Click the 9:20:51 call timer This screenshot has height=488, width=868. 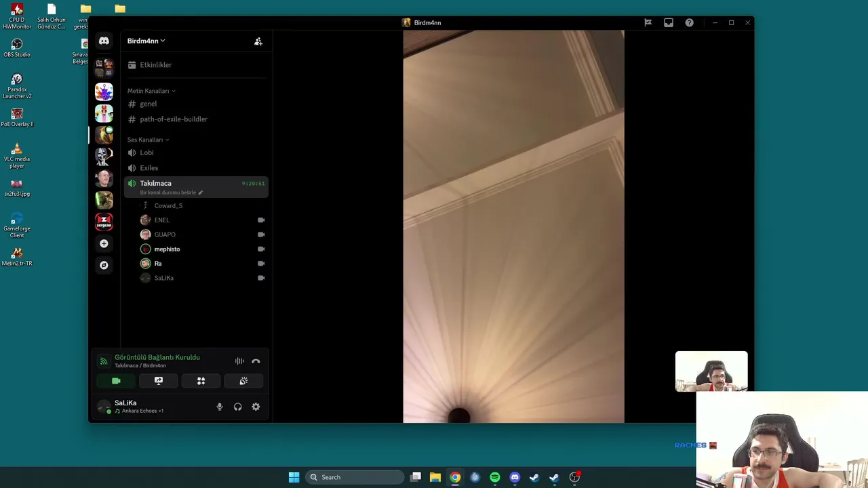click(x=253, y=184)
